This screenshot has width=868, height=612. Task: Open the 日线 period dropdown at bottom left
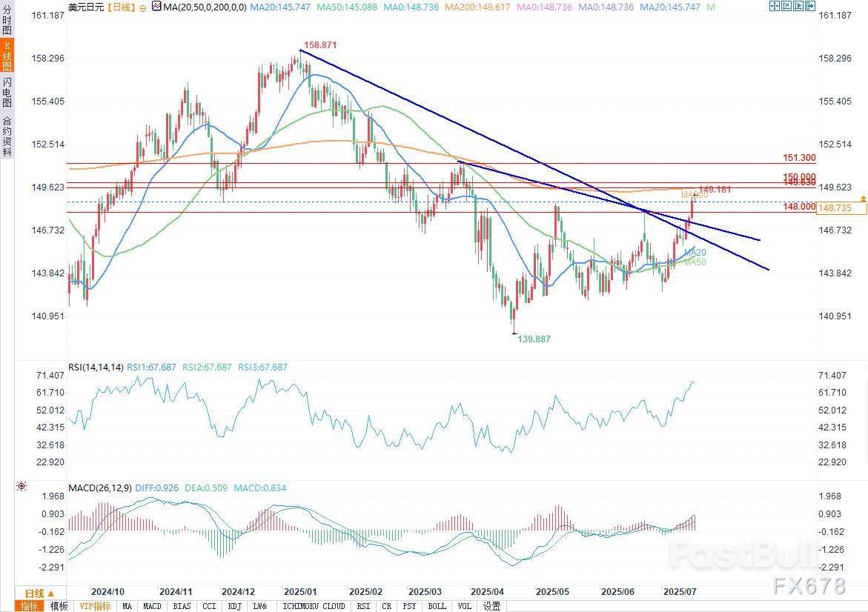click(40, 593)
